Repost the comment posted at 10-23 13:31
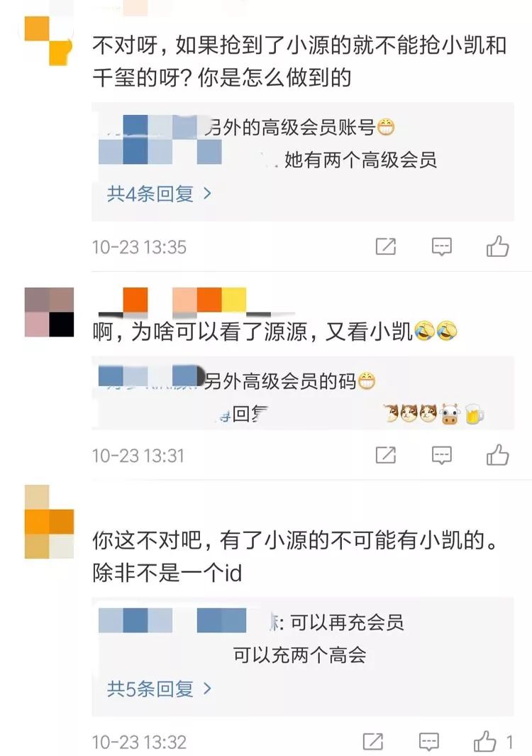Image resolution: width=532 pixels, height=756 pixels. [386, 454]
